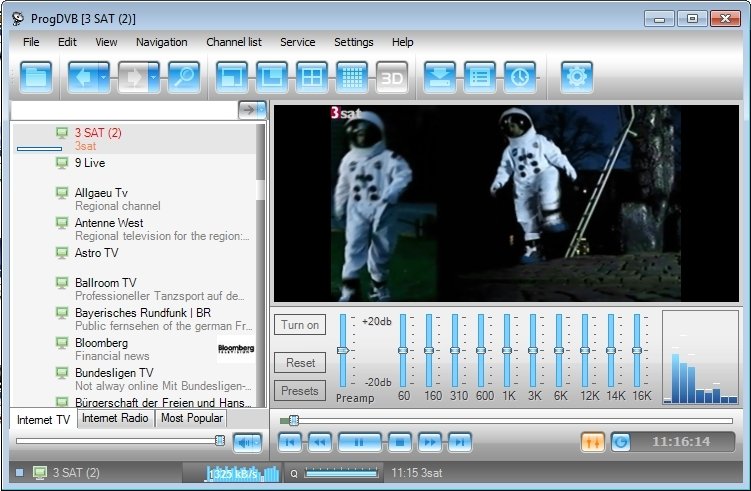Viewport: 751px width, 491px height.
Task: Select the second window layout icon
Action: tap(272, 77)
